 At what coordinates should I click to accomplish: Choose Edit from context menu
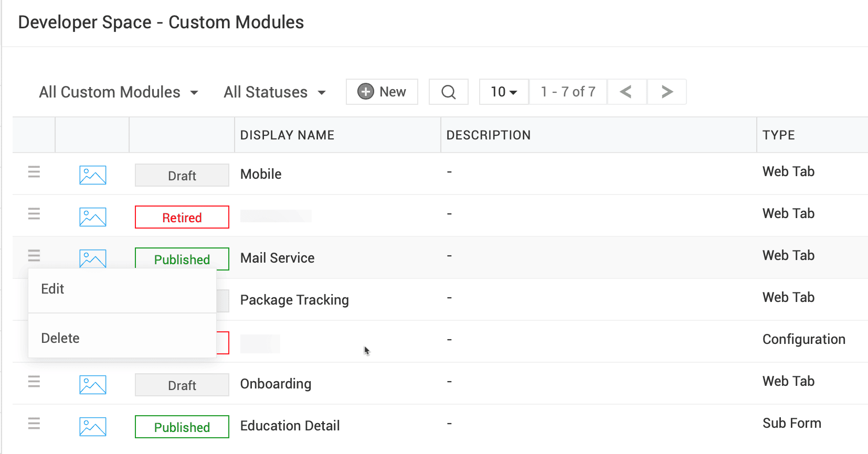[x=53, y=289]
